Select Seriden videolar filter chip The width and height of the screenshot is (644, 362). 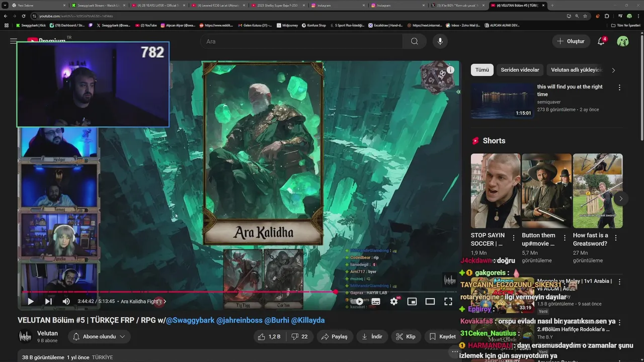(x=520, y=70)
